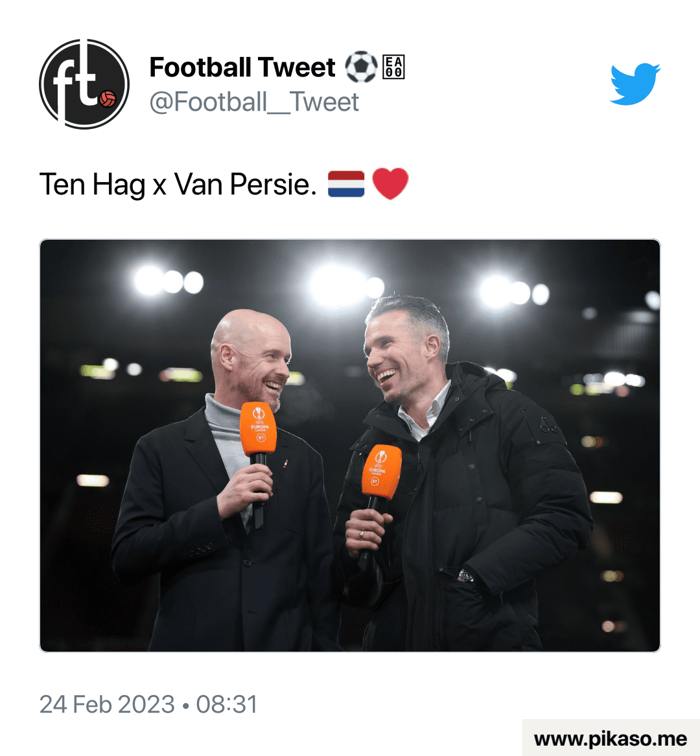The height and width of the screenshot is (756, 700).
Task: Click the soccer ball emoji beside account name
Action: click(360, 67)
